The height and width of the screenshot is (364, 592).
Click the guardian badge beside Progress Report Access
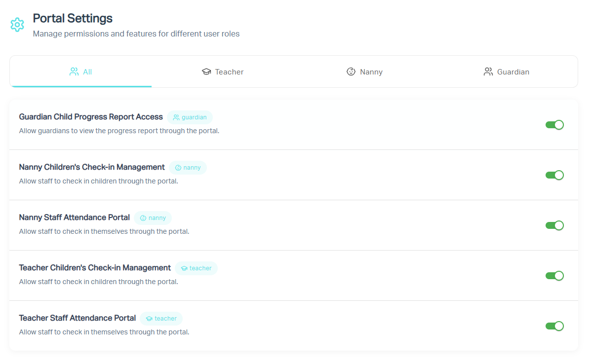[x=190, y=117]
